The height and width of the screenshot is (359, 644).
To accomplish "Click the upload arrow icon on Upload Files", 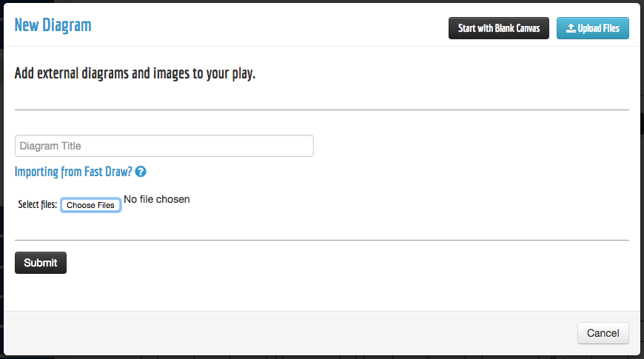I will click(571, 29).
